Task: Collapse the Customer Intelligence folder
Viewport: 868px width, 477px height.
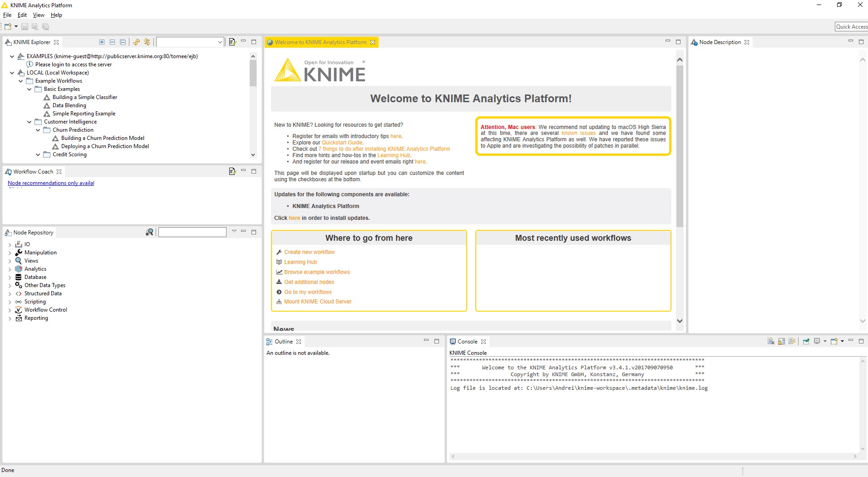Action: tap(29, 122)
